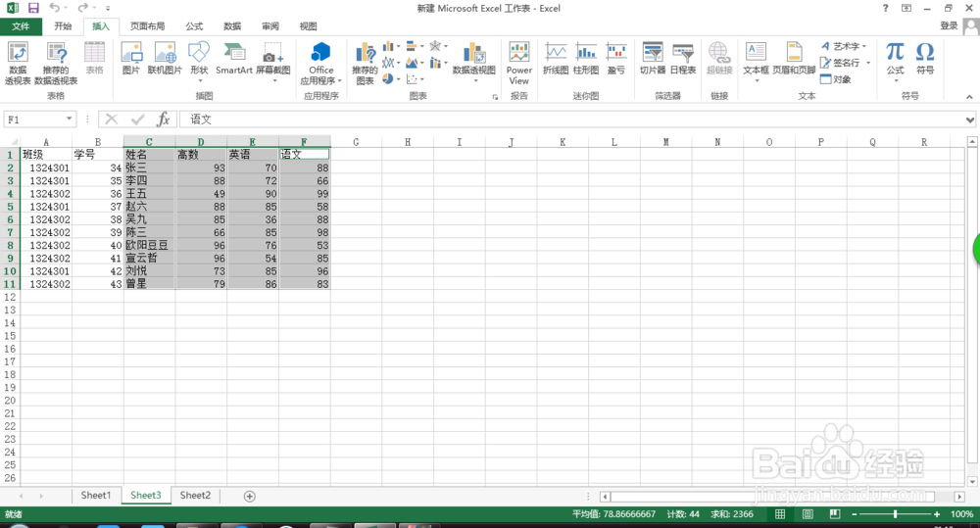This screenshot has height=528, width=980.
Task: Open Recommended PivotTables
Action: [x=56, y=63]
